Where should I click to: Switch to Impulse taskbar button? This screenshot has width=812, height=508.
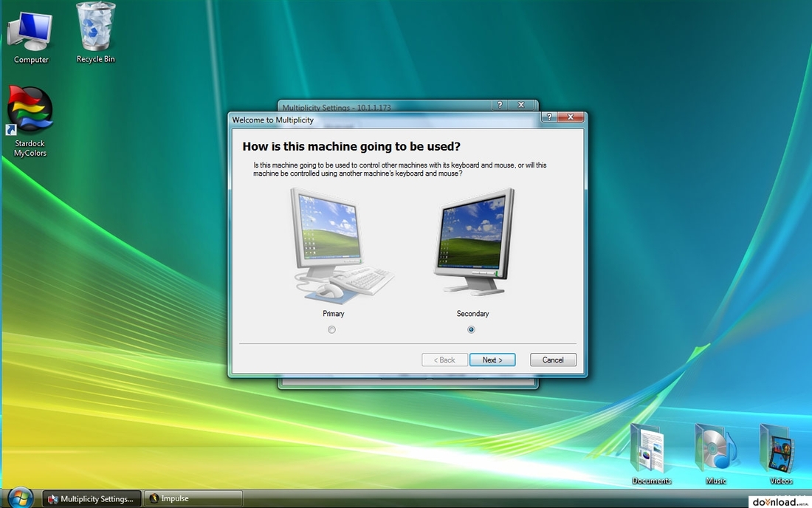193,498
